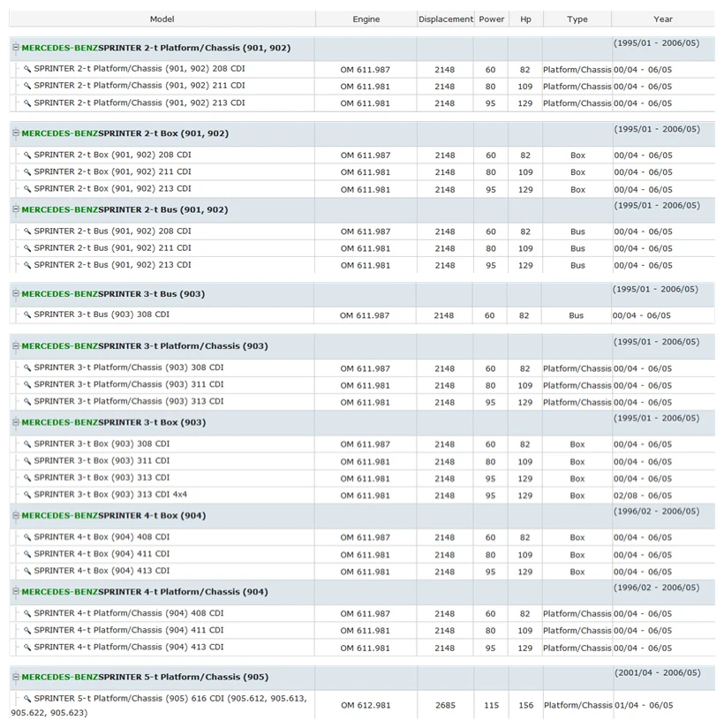This screenshot has height=728, width=724.
Task: Collapse the SPRINTER 3-t Box (903) group
Action: pyautogui.click(x=16, y=422)
